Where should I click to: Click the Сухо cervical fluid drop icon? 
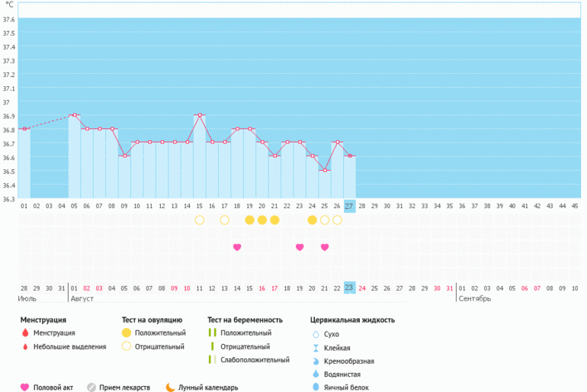coord(316,334)
